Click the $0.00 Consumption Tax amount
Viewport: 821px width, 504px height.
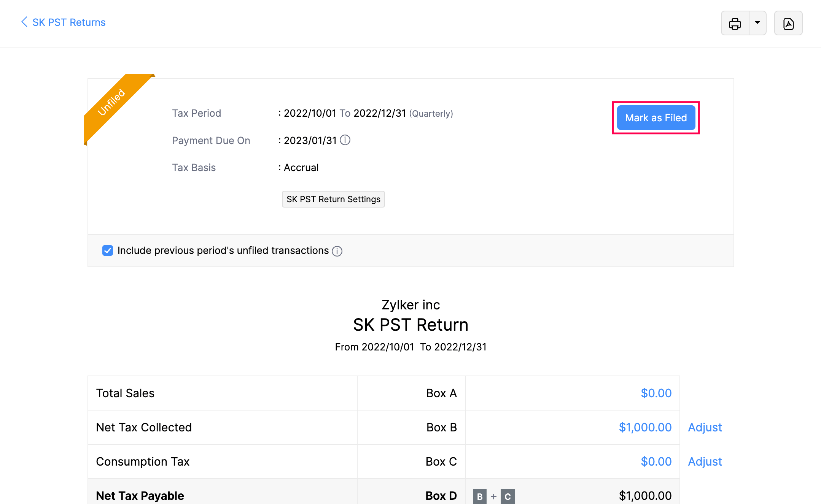[656, 461]
